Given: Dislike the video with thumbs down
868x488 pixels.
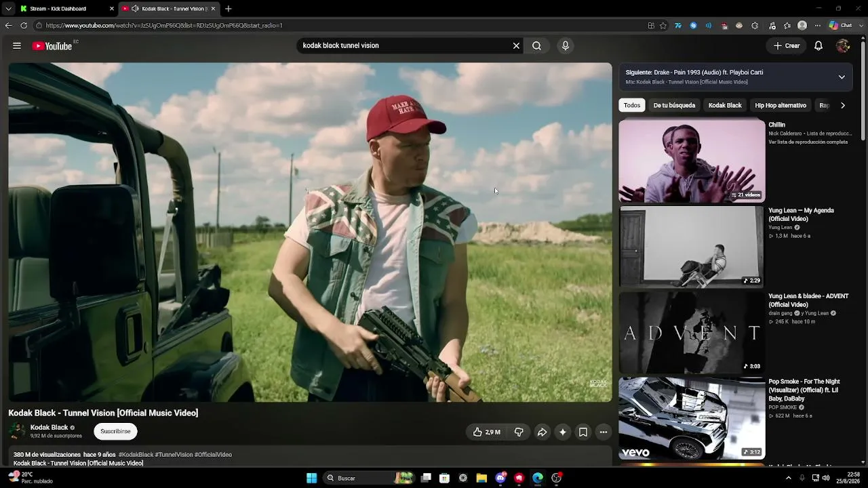Looking at the screenshot, I should [x=519, y=432].
